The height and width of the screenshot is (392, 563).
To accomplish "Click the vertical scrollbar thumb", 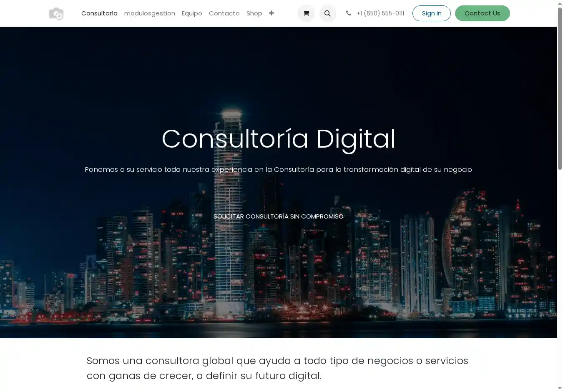I will [x=560, y=88].
